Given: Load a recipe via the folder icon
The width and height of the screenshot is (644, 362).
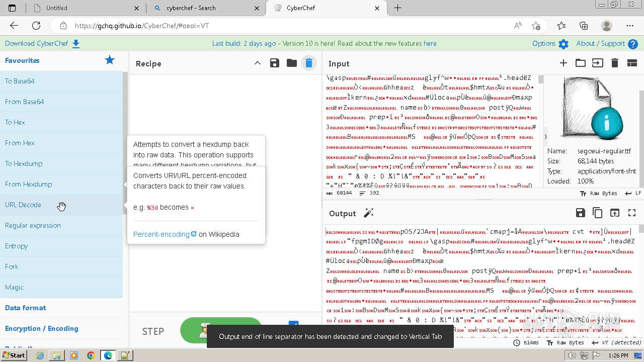Looking at the screenshot, I should coord(292,63).
